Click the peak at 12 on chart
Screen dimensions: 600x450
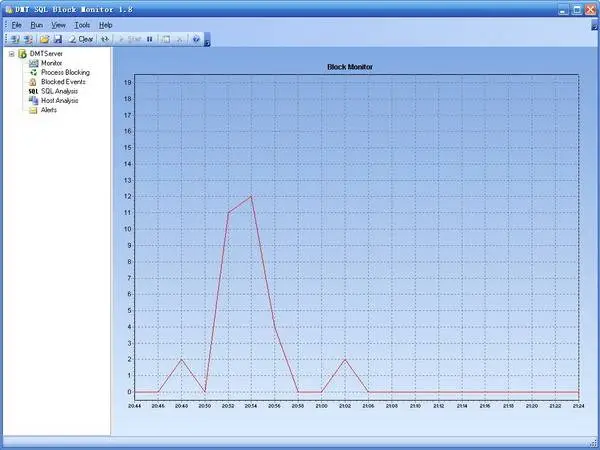pos(251,196)
